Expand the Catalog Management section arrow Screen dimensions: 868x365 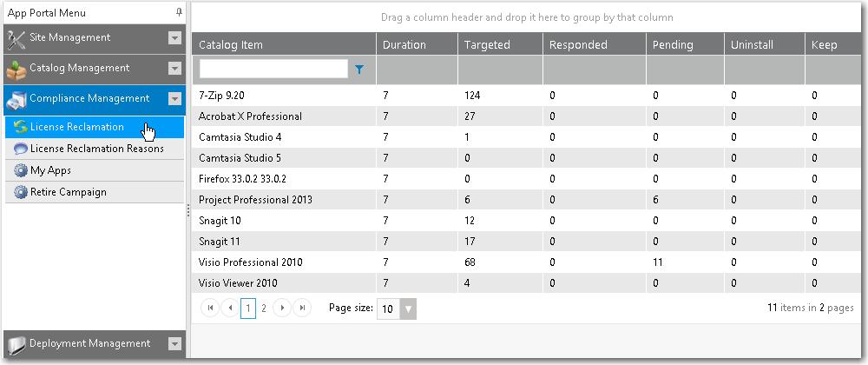tap(174, 69)
